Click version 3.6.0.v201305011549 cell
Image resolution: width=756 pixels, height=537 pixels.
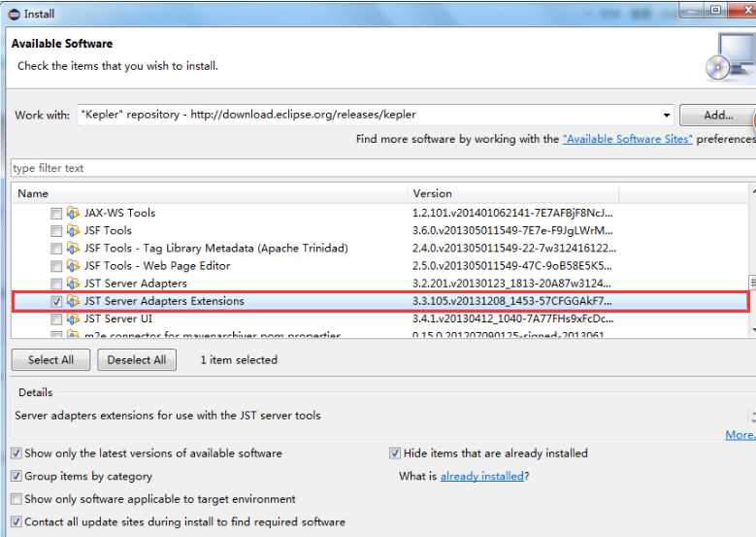[512, 230]
